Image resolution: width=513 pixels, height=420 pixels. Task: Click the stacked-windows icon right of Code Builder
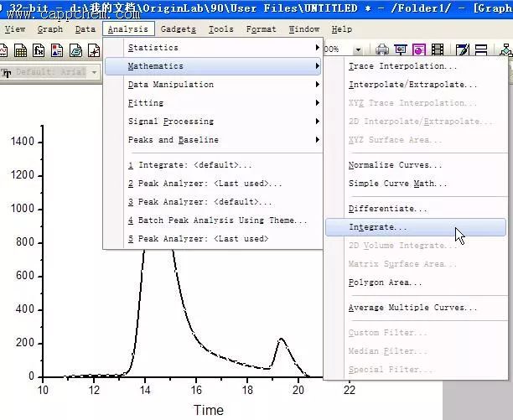pyautogui.click(x=481, y=49)
